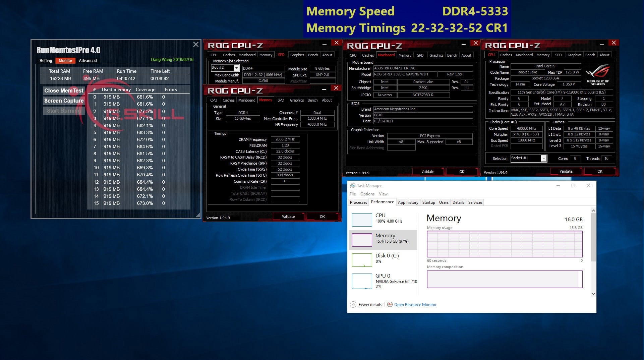Select the Disk 0 (C:) performance thumbnail
Screen dimensions: 644x360
(362, 260)
